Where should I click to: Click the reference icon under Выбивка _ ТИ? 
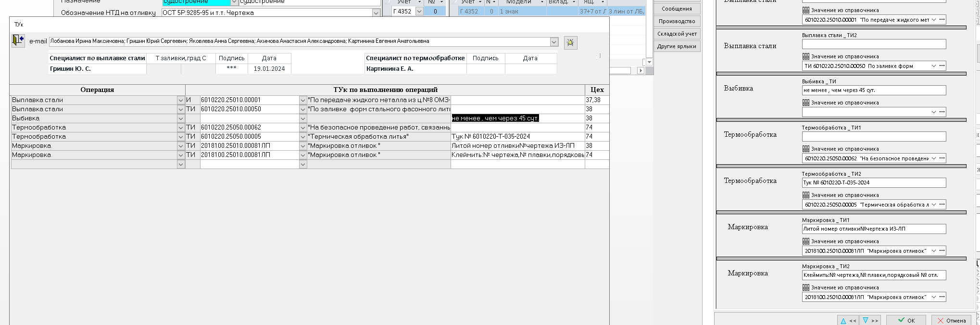point(806,103)
